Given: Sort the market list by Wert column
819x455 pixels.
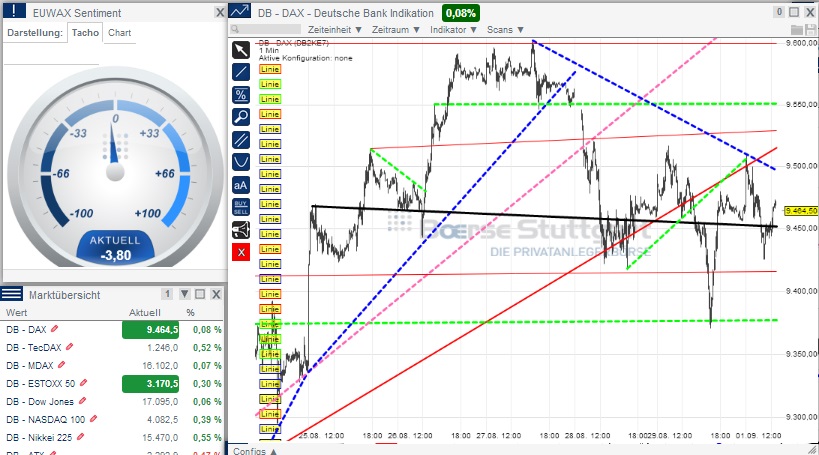Looking at the screenshot, I should click(x=16, y=312).
